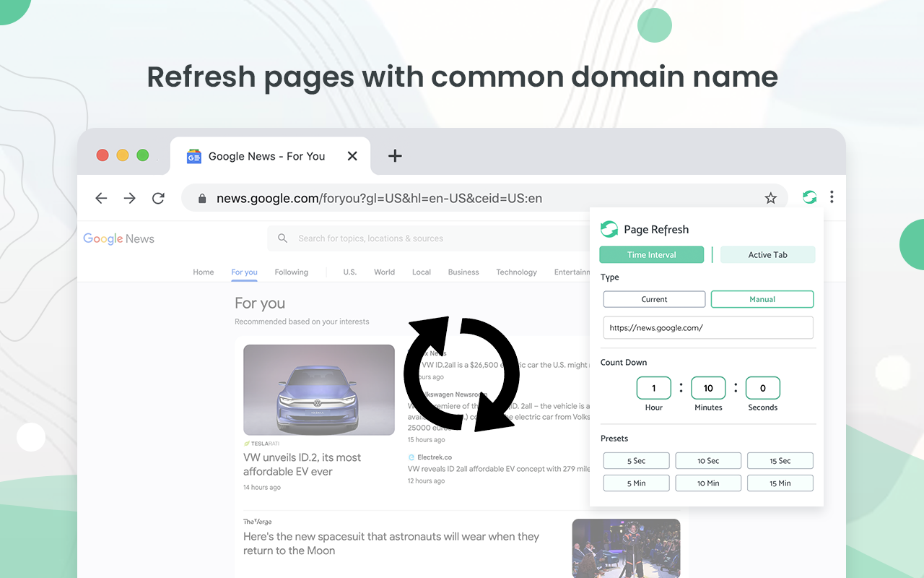Screen dimensions: 924x578
Task: Open the Technology news section
Action: [516, 272]
